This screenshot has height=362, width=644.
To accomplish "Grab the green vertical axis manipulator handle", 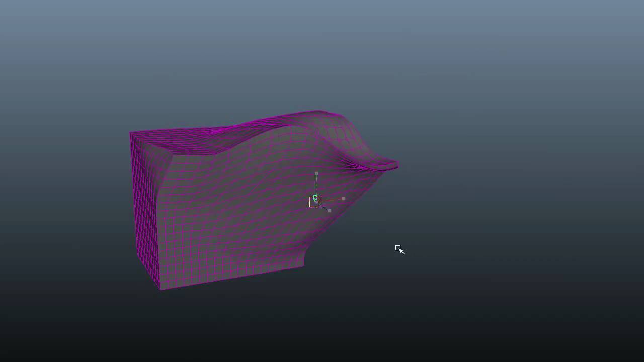I will [316, 173].
